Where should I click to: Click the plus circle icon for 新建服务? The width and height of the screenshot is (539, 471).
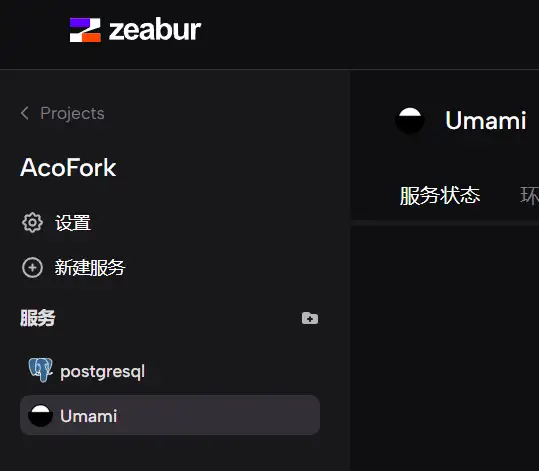32,267
